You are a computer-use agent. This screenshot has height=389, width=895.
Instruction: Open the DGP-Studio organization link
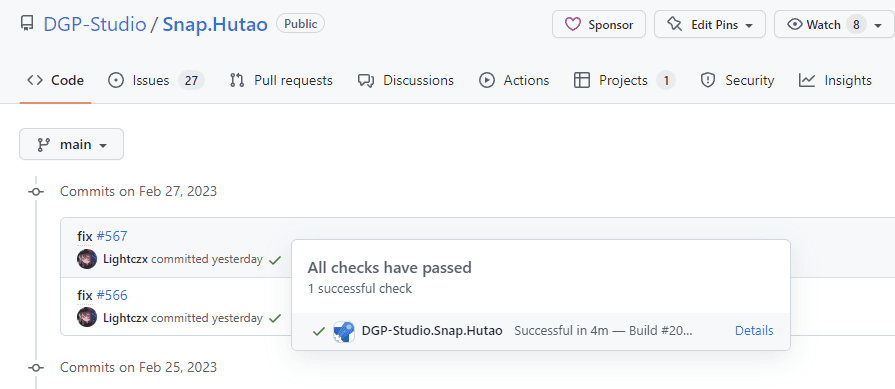click(95, 25)
